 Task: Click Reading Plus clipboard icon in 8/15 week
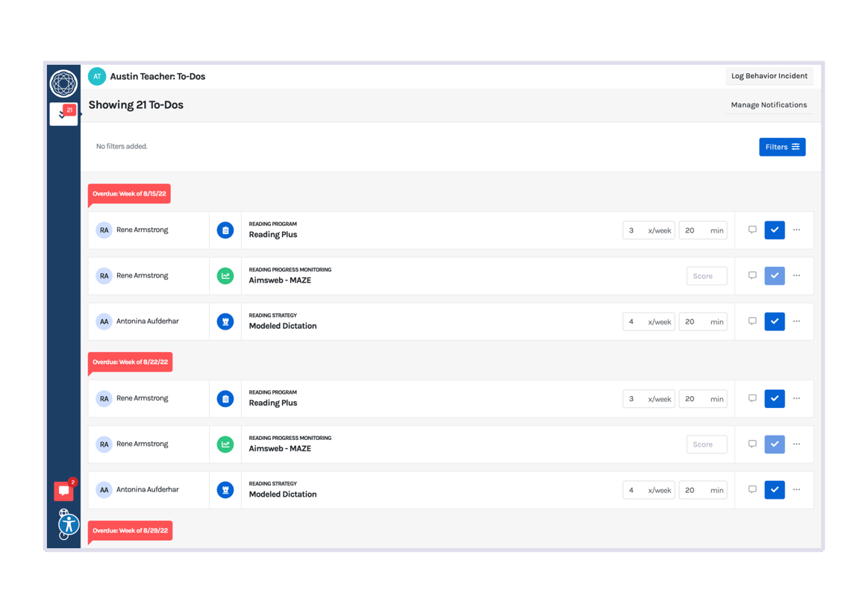click(x=225, y=230)
